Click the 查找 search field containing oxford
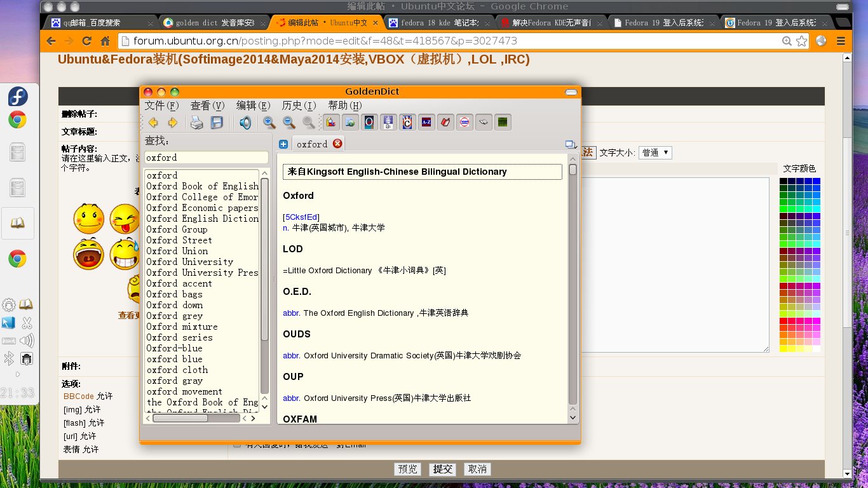 [207, 158]
